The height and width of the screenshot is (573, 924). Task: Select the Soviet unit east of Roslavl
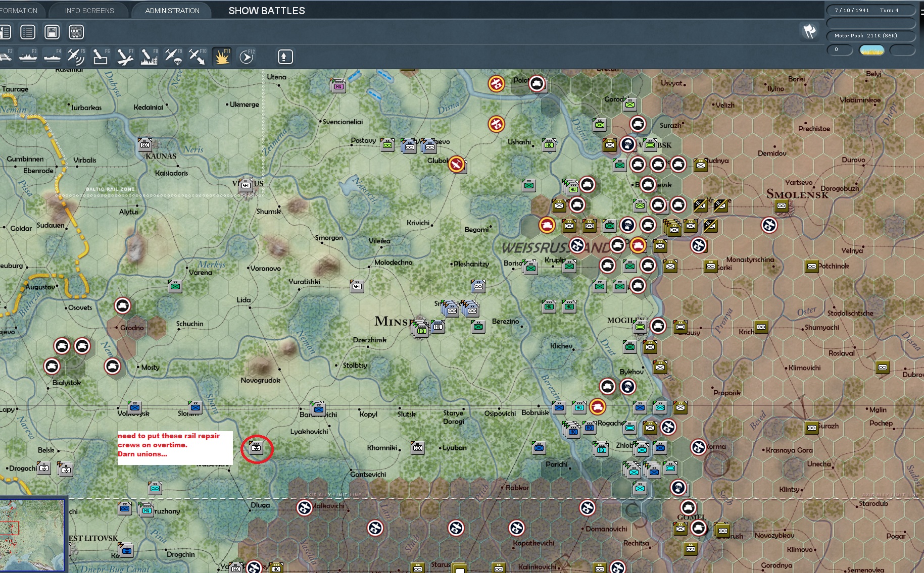coord(883,367)
